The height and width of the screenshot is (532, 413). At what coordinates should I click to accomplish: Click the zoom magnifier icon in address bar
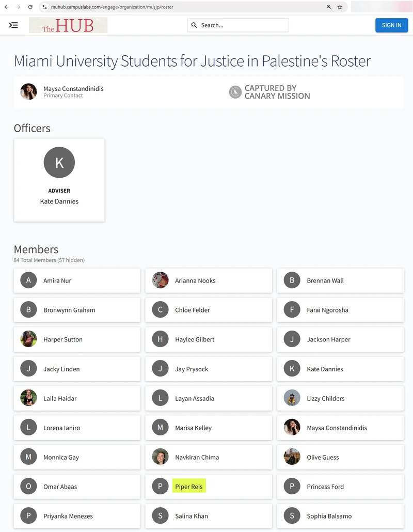click(x=329, y=7)
